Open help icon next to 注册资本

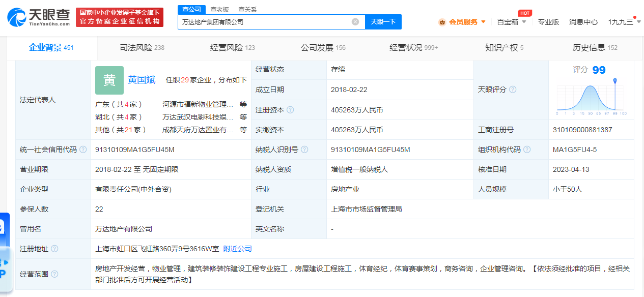click(x=290, y=110)
